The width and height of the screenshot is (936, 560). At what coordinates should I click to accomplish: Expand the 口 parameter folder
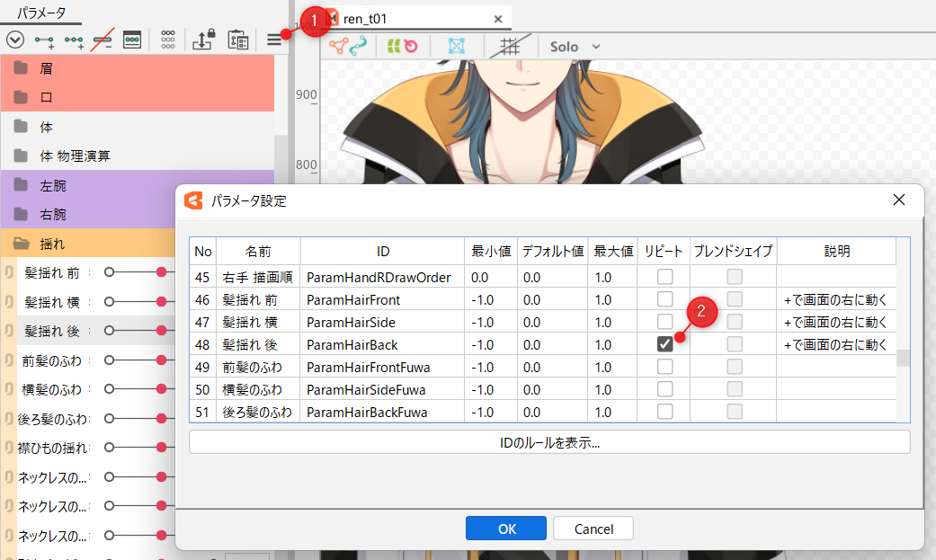click(22, 97)
